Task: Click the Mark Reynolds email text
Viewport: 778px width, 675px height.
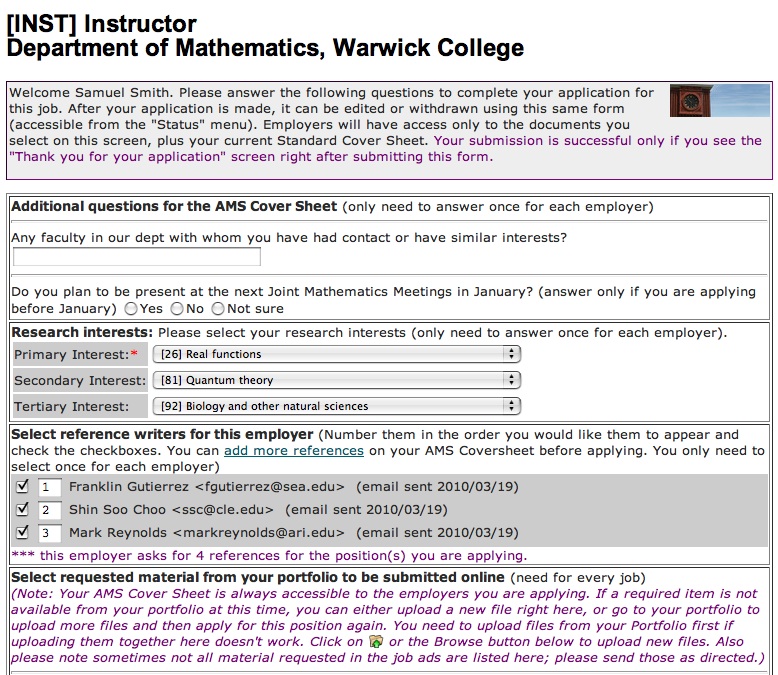Action: (259, 533)
